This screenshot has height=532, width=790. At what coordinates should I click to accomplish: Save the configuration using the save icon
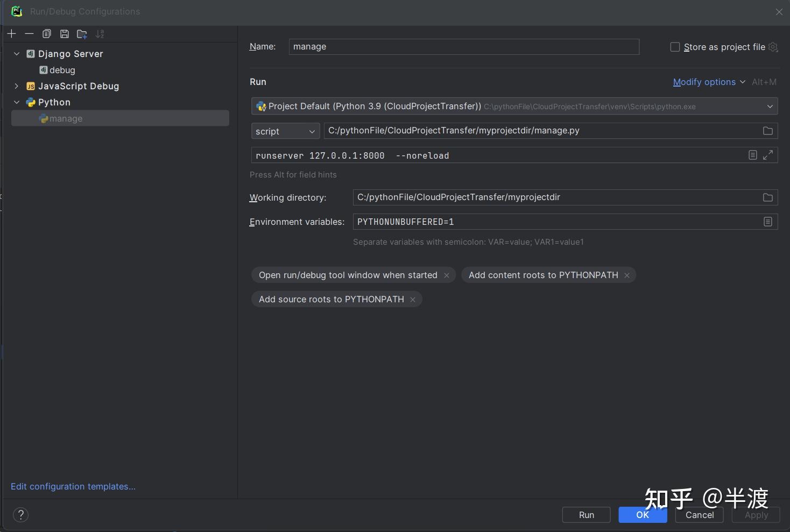(x=64, y=33)
